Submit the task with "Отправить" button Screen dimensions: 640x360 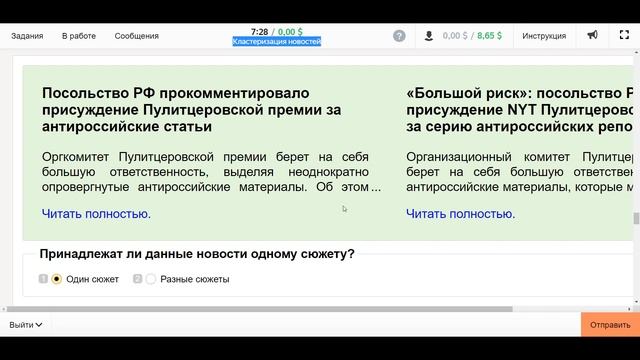610,325
